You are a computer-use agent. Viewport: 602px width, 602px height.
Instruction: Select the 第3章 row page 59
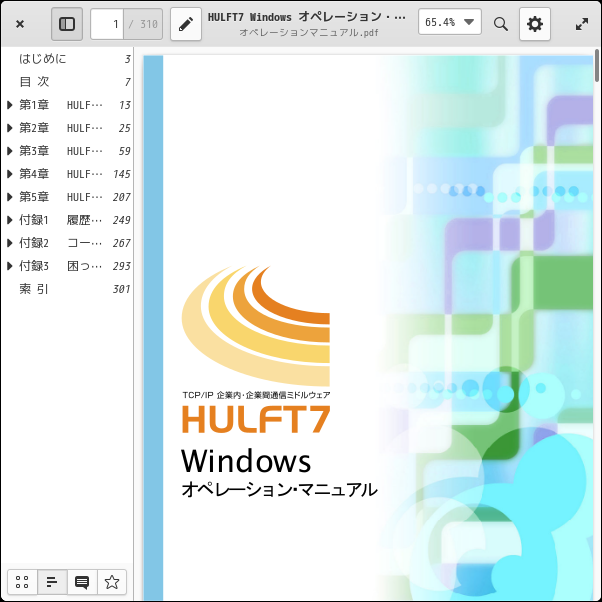[x=124, y=151]
